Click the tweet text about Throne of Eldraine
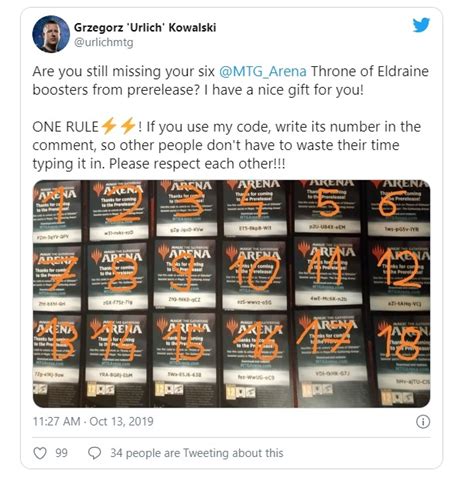The width and height of the screenshot is (474, 477). point(231,81)
